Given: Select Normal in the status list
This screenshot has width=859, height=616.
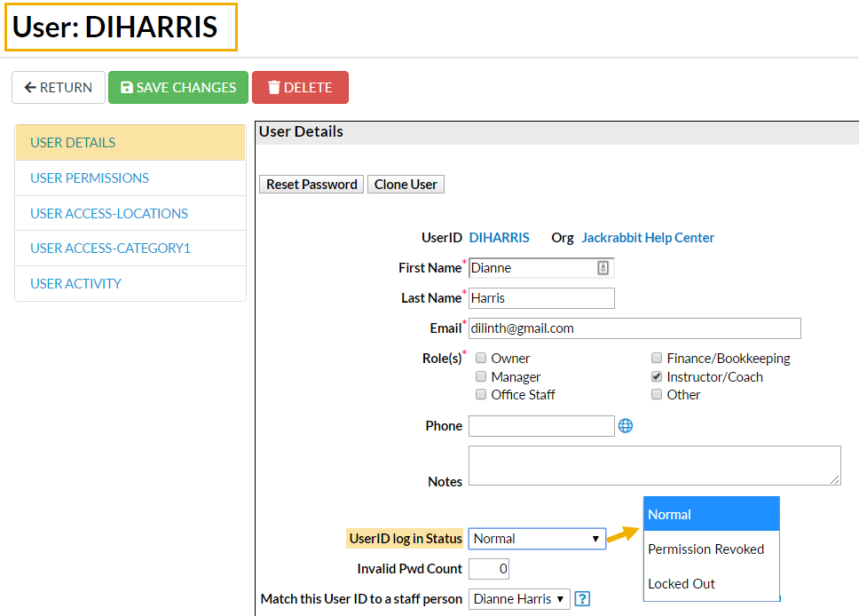Looking at the screenshot, I should tap(711, 514).
